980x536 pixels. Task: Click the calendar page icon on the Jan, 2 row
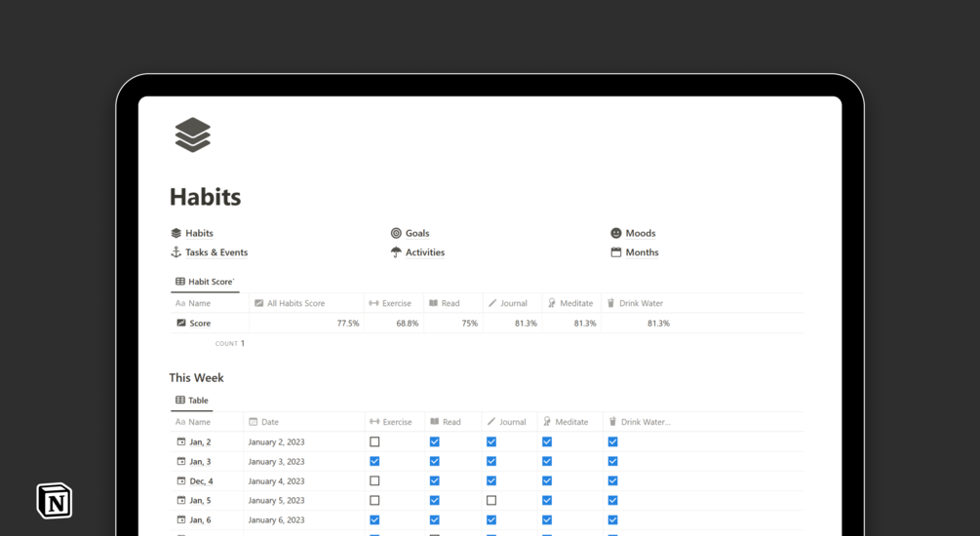pyautogui.click(x=181, y=441)
